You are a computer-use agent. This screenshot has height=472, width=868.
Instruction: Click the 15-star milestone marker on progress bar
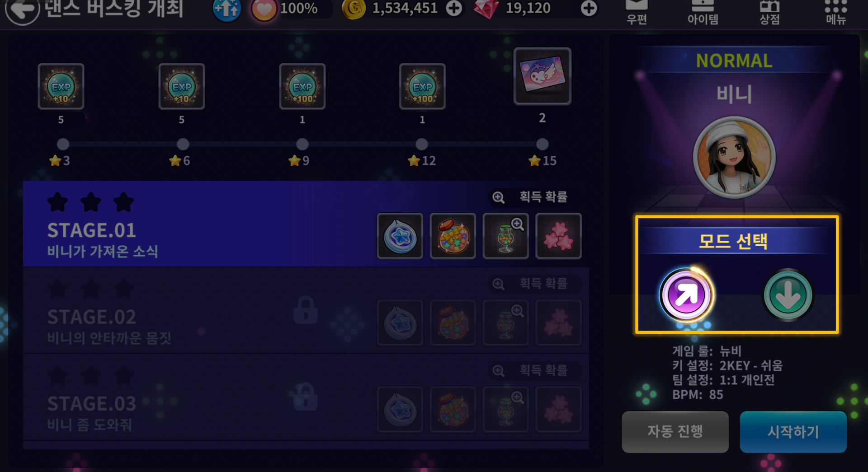[x=542, y=145]
